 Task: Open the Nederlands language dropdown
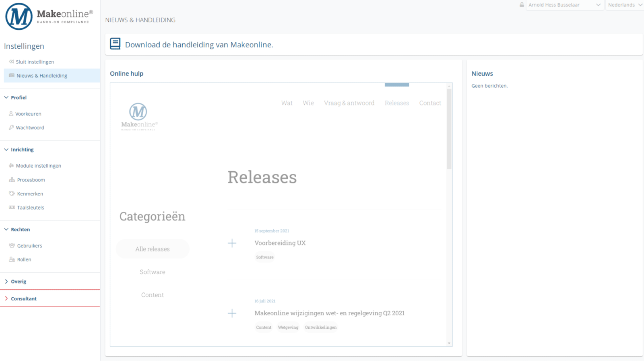click(x=625, y=5)
